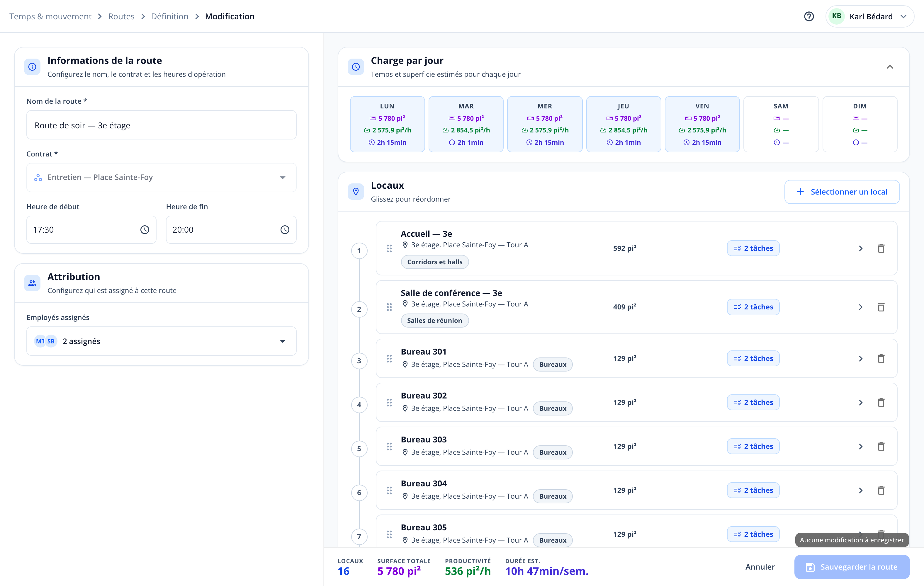
Task: Grab the drag handle for Accueil — 3e
Action: [x=389, y=248]
